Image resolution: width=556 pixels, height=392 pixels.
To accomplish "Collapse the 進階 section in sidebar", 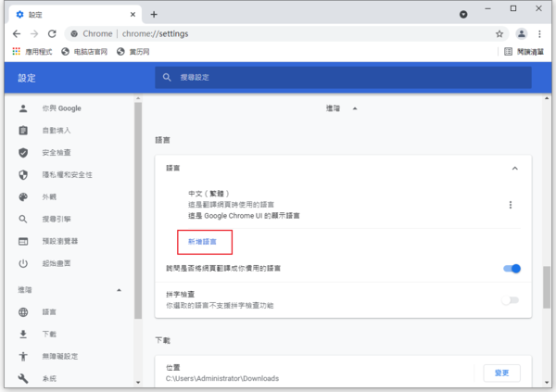I will (x=119, y=290).
